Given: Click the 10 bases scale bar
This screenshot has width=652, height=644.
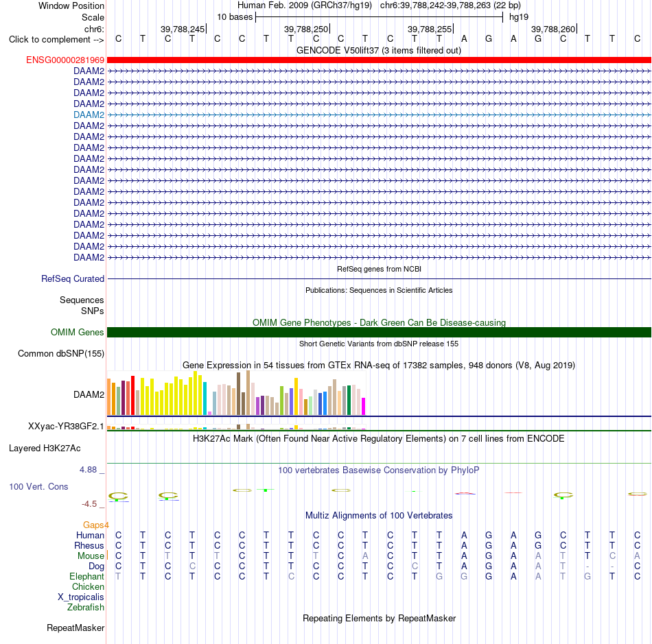Looking at the screenshot, I should [380, 17].
